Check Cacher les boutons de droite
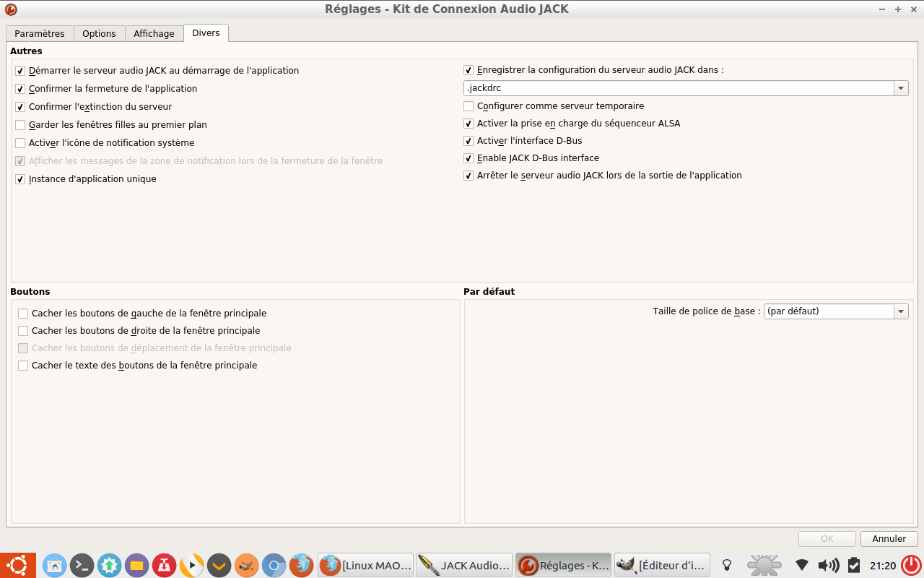The height and width of the screenshot is (578, 924). pos(23,331)
